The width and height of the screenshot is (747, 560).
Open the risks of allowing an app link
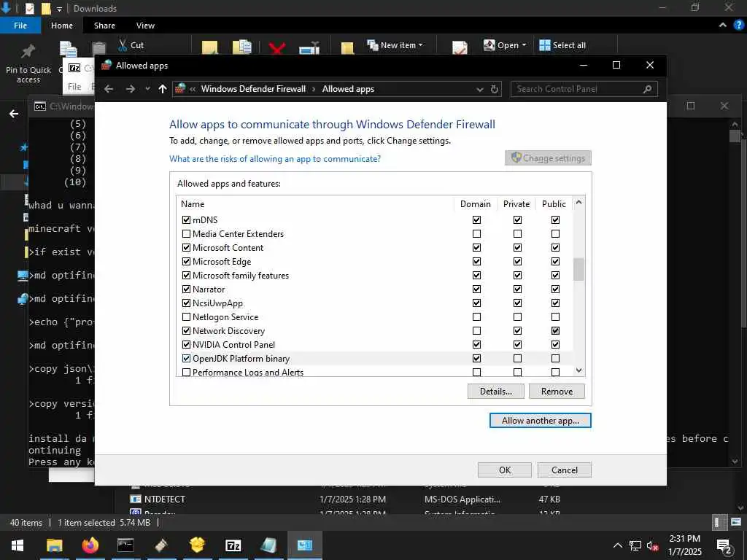pos(275,158)
